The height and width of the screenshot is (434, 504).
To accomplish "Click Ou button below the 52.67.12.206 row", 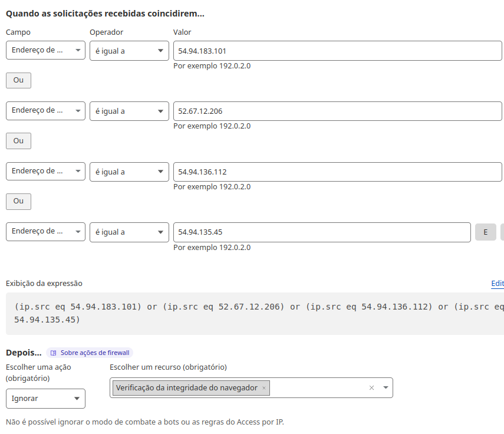I will click(x=19, y=141).
